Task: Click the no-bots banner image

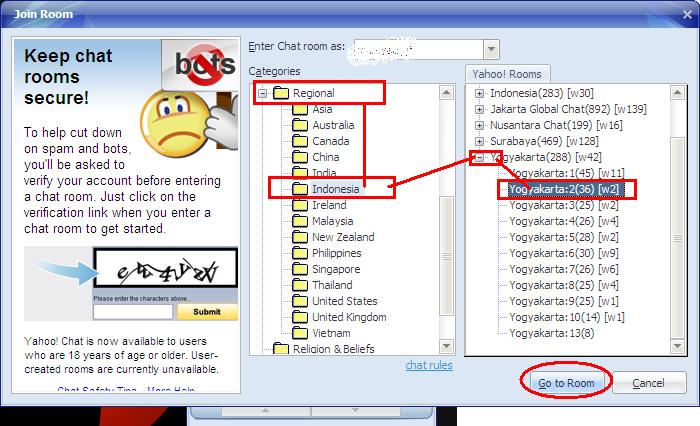Action: (200, 65)
